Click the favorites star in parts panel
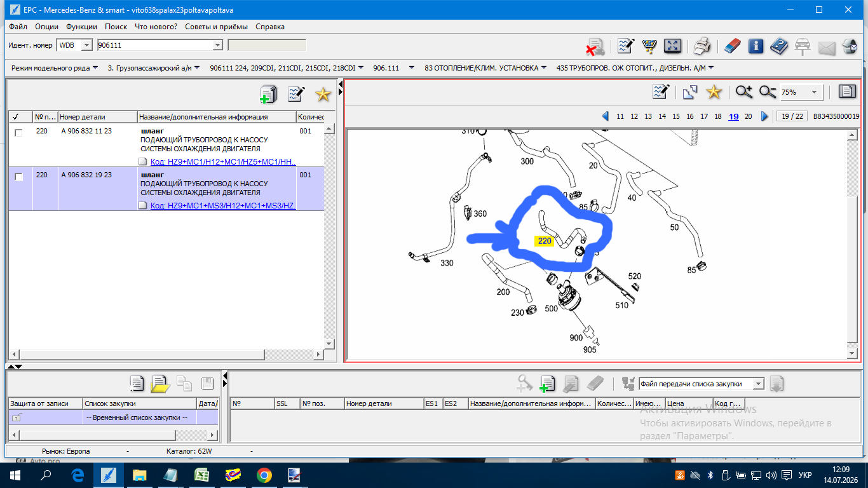Viewport: 868px width, 488px height. coord(323,94)
